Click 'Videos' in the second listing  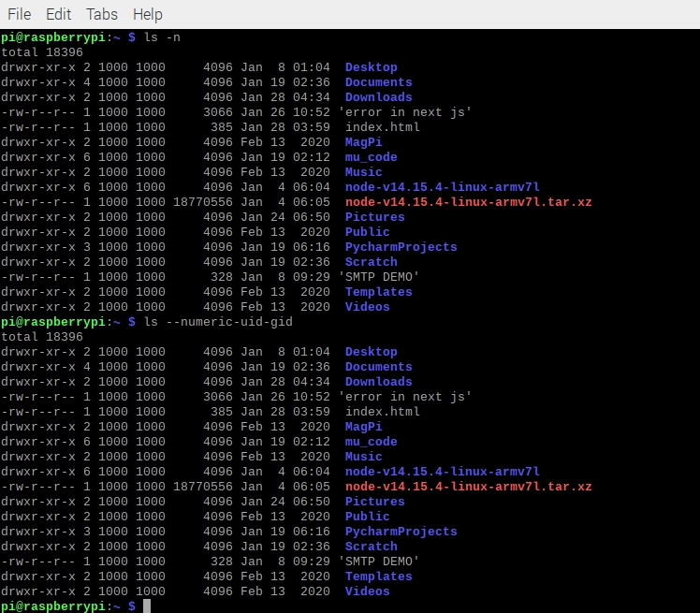(368, 591)
